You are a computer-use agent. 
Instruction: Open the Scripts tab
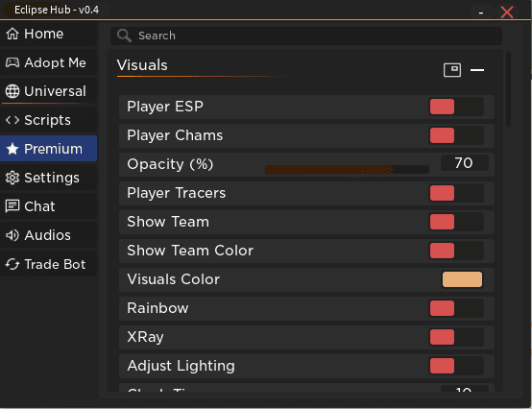(x=49, y=120)
